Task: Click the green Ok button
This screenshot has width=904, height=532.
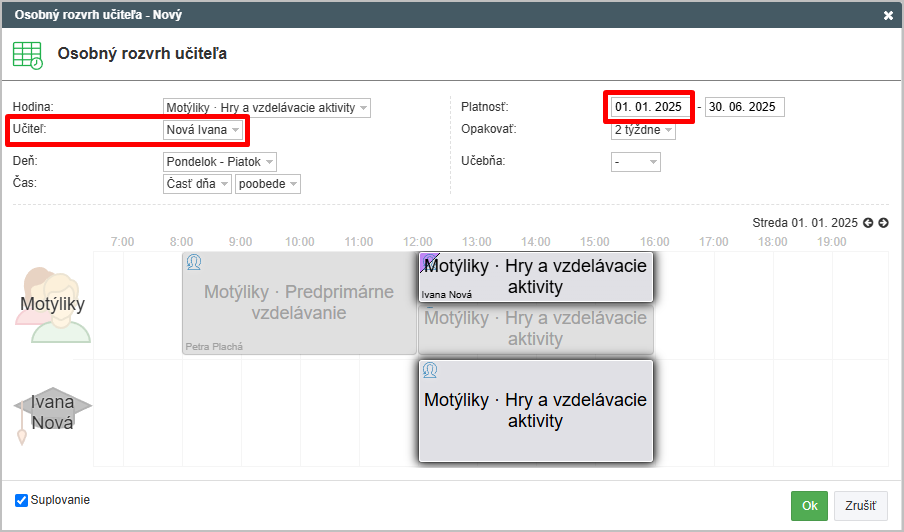Action: point(809,505)
